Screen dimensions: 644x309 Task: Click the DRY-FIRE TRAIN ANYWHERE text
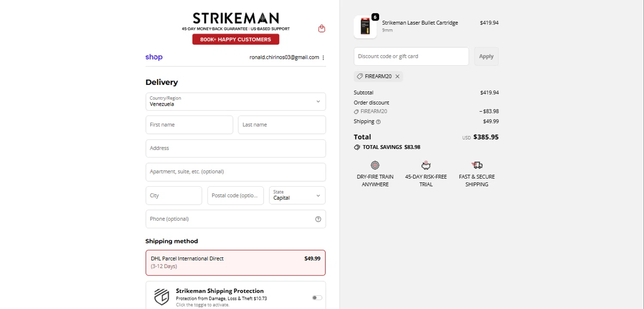click(375, 181)
